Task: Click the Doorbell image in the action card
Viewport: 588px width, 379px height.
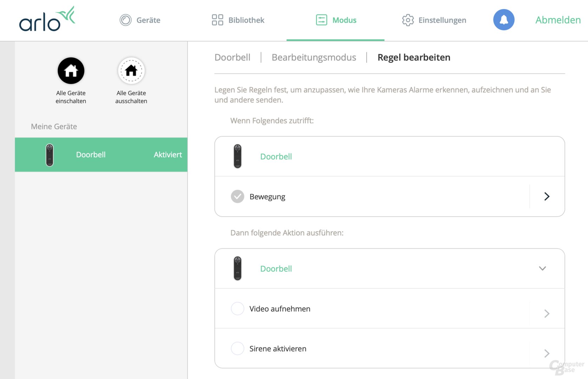Action: (237, 268)
